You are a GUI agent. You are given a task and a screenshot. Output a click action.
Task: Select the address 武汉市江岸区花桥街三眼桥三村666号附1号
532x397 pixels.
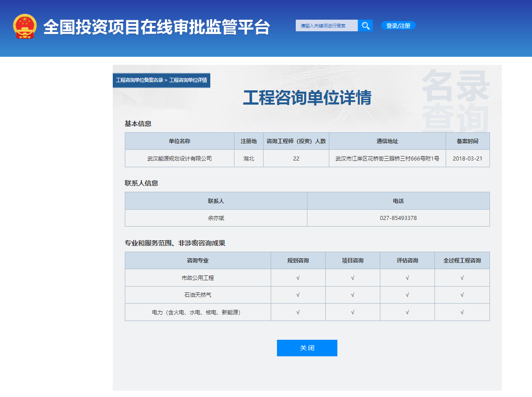tap(387, 158)
